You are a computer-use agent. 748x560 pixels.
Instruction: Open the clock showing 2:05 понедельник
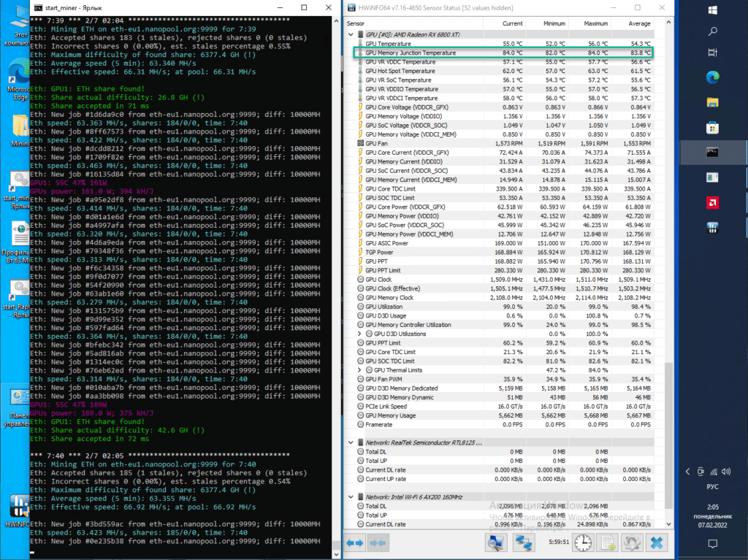tap(713, 516)
